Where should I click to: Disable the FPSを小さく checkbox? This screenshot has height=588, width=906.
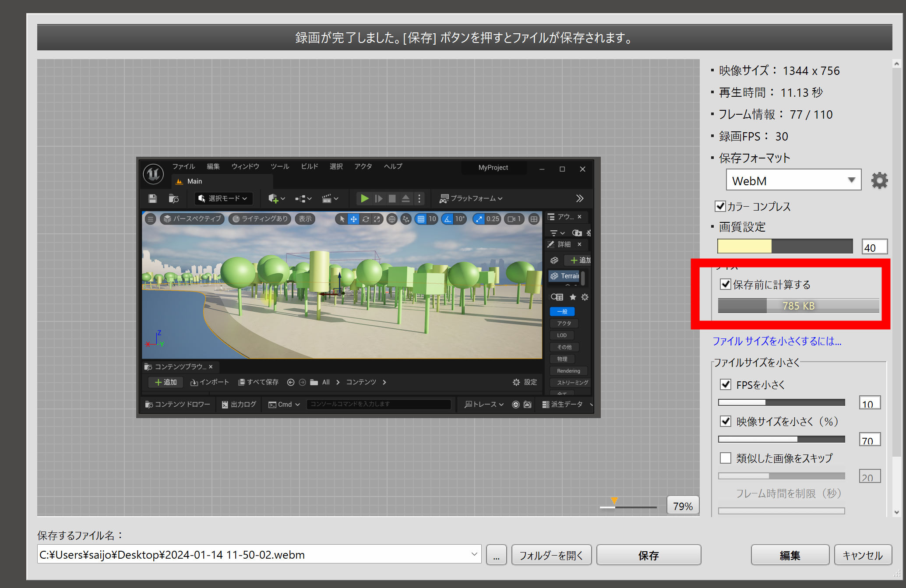pos(726,384)
